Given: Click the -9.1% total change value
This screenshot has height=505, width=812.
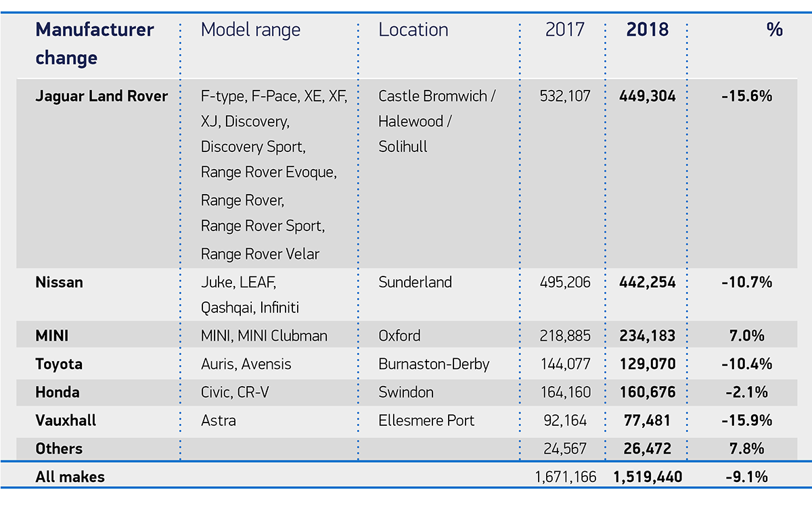Looking at the screenshot, I should pos(747,477).
